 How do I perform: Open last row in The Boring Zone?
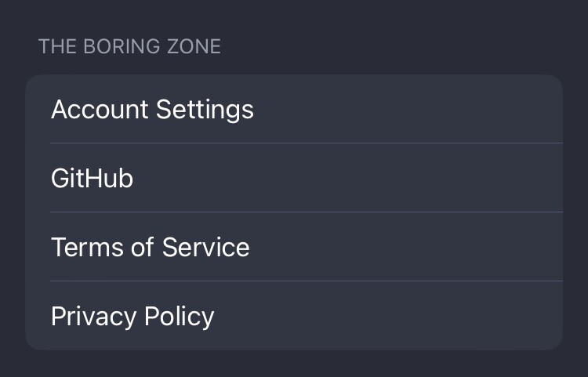294,316
